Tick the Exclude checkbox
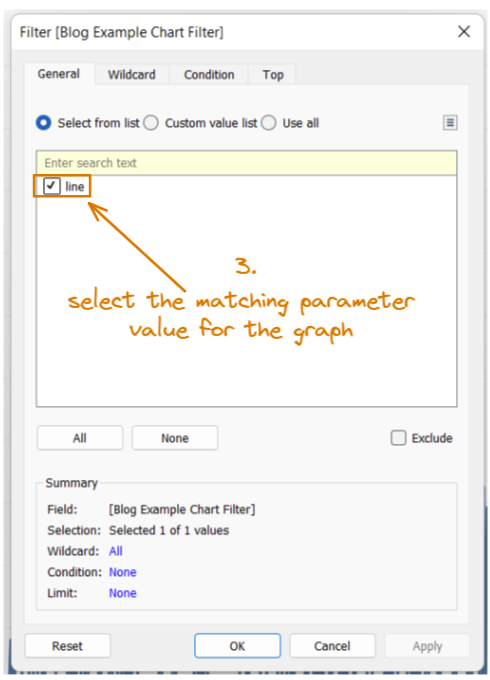 click(398, 438)
